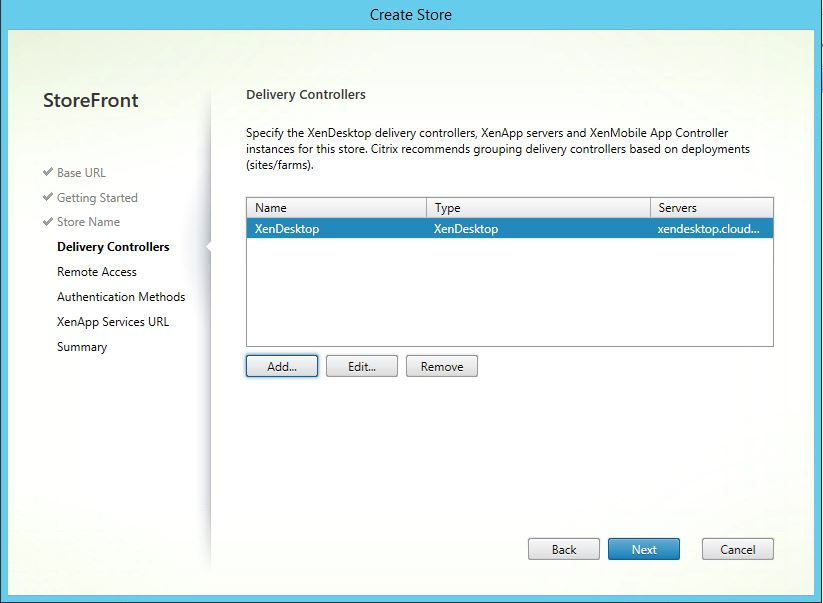Click the Getting Started checkmark icon
The image size is (823, 603).
[48, 197]
